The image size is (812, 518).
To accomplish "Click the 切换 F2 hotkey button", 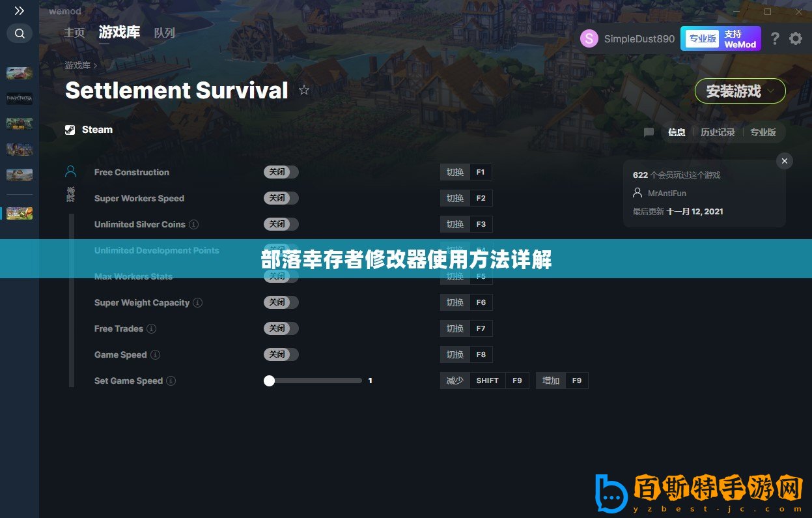I will click(x=466, y=198).
